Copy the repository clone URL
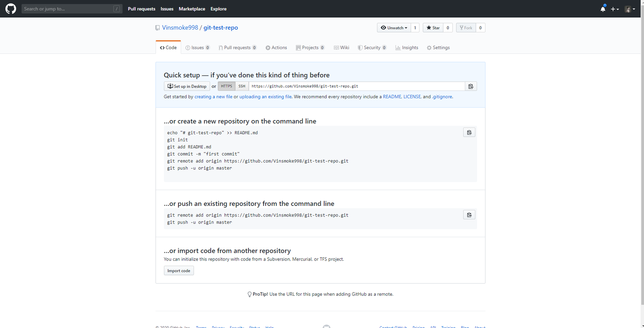This screenshot has height=328, width=644. (x=471, y=86)
